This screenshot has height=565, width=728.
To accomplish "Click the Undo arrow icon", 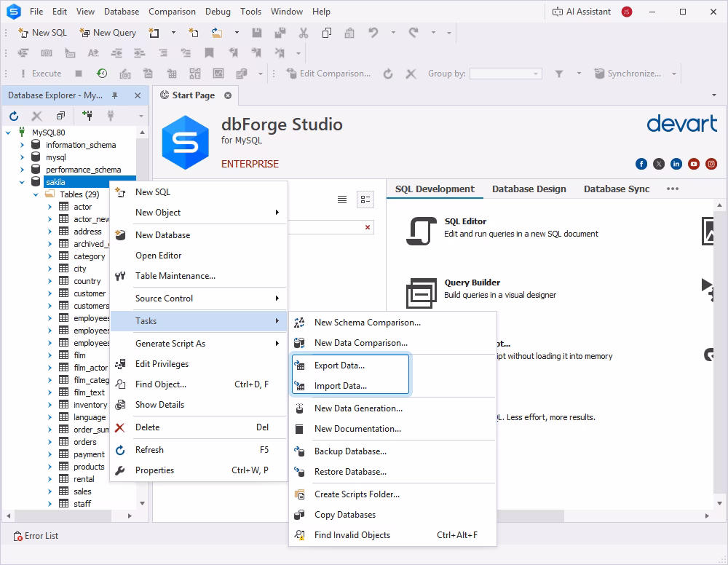I will [x=373, y=33].
